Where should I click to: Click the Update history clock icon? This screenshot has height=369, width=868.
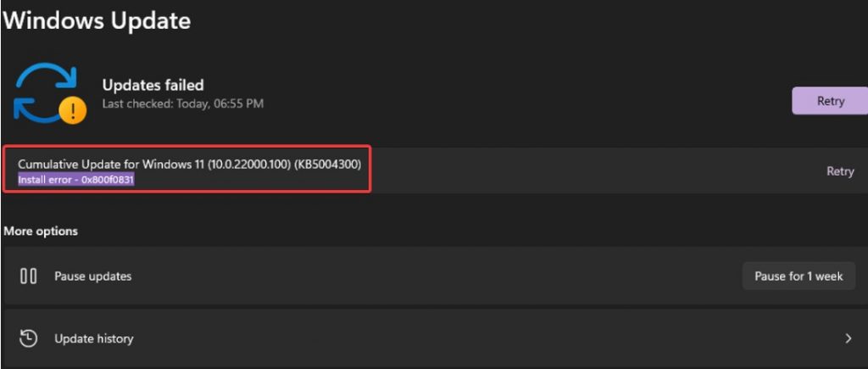(28, 338)
